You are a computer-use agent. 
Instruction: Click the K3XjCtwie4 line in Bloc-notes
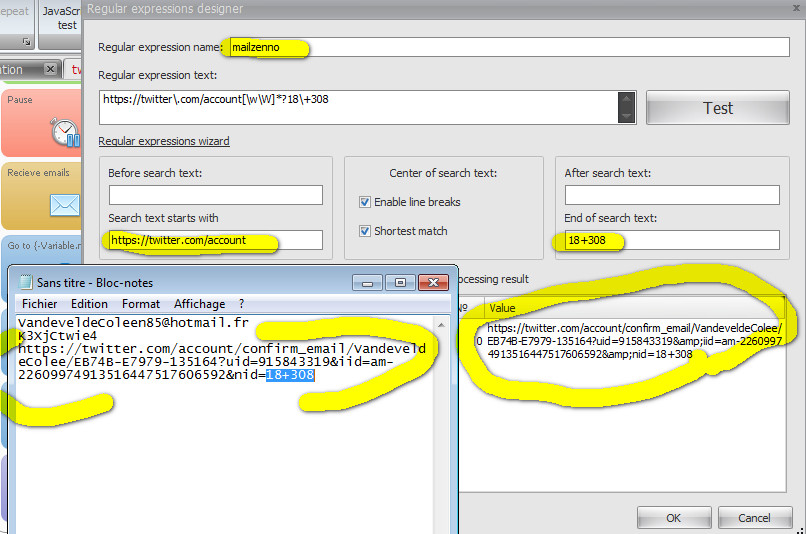58,336
